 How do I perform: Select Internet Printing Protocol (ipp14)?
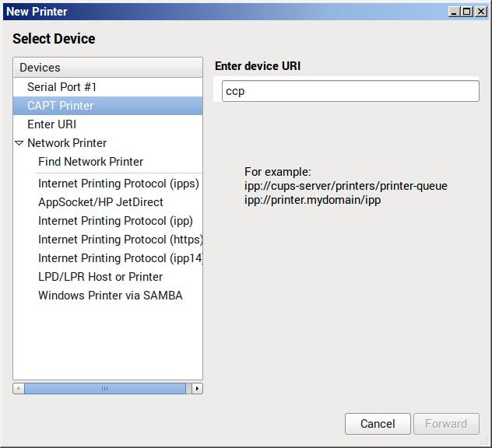tap(118, 258)
